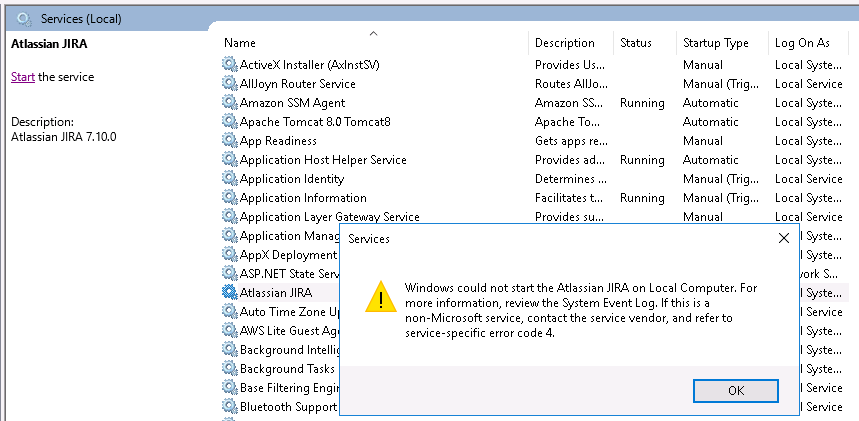Click the sort arrow above the Name column
Image resolution: width=859 pixels, height=421 pixels.
374,33
